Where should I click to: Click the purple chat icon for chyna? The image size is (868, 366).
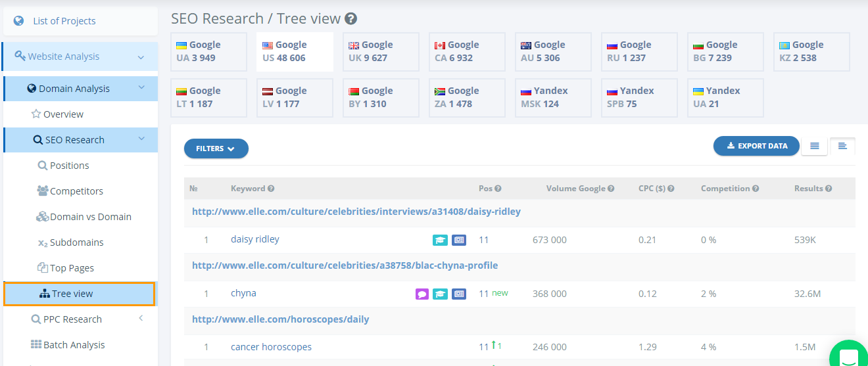[x=422, y=294]
